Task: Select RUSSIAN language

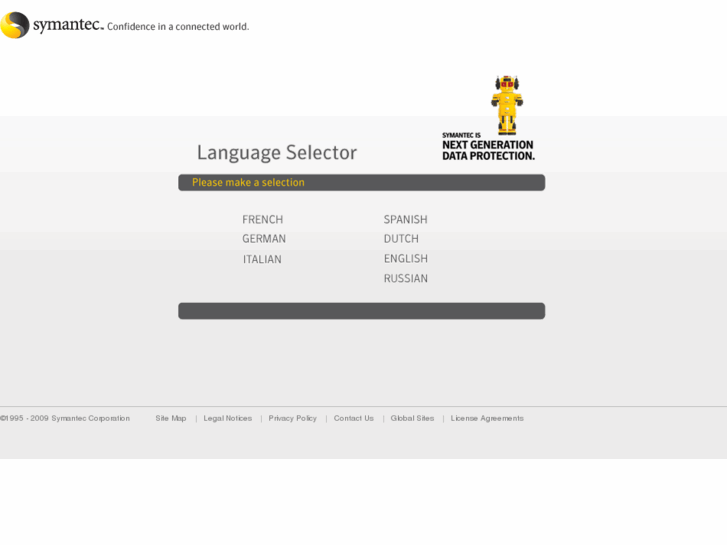Action: [406, 278]
